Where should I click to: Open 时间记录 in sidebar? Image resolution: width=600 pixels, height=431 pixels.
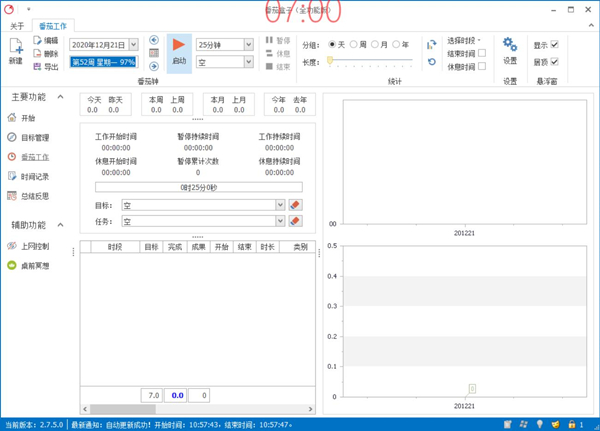[34, 177]
